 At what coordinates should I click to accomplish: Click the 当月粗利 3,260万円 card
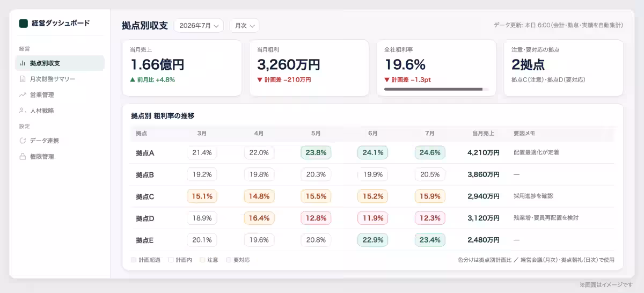coord(309,68)
